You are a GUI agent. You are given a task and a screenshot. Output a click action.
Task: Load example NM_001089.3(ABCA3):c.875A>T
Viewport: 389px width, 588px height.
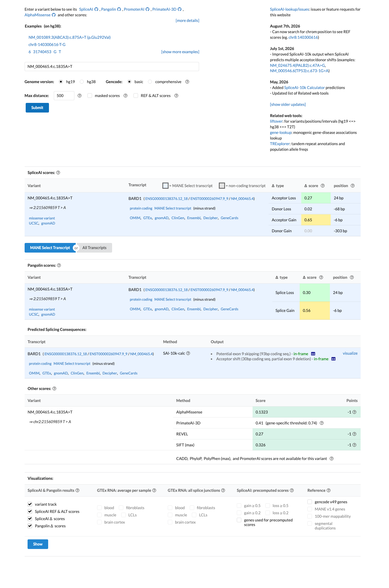click(70, 37)
